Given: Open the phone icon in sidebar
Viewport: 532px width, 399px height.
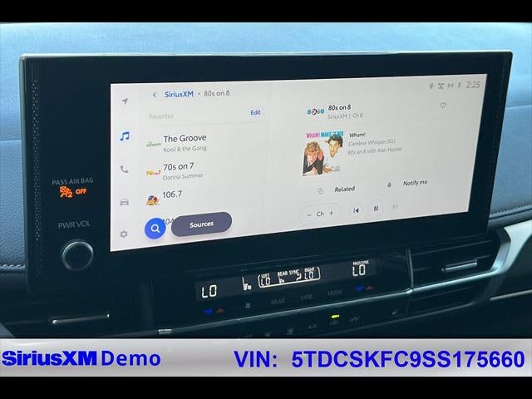Looking at the screenshot, I should pyautogui.click(x=124, y=169).
